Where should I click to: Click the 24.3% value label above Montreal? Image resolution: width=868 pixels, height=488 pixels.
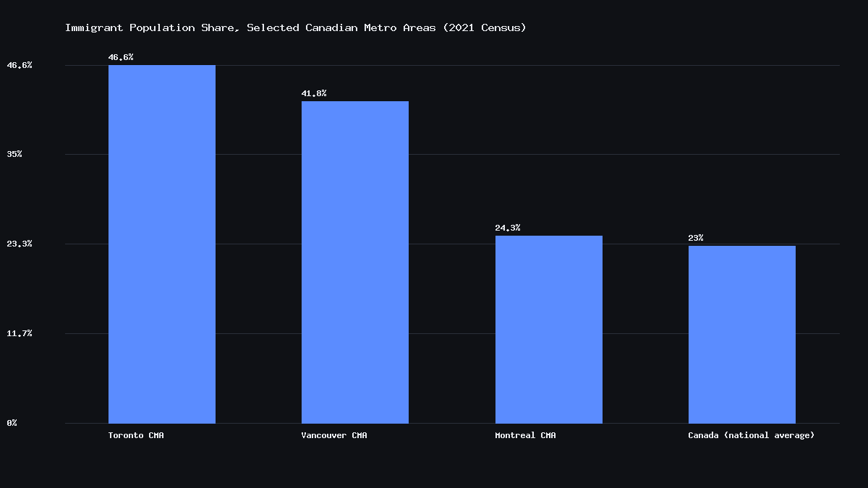(x=508, y=228)
